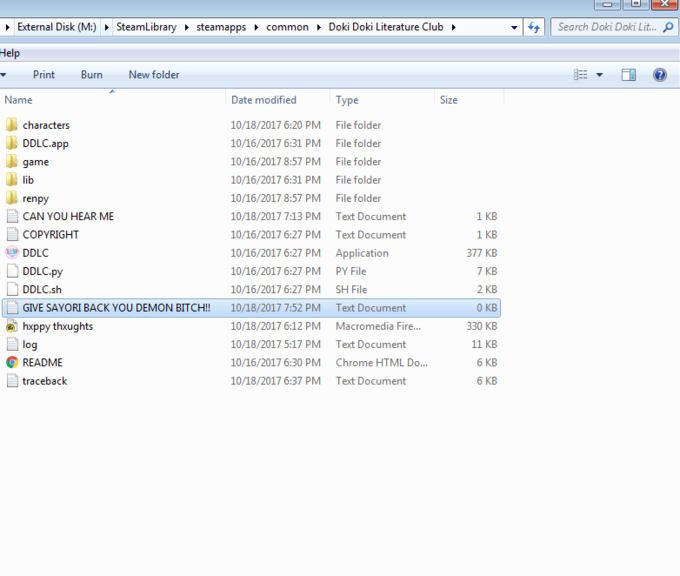Select the DDLC.py file icon
This screenshot has height=576, width=680.
coord(13,271)
